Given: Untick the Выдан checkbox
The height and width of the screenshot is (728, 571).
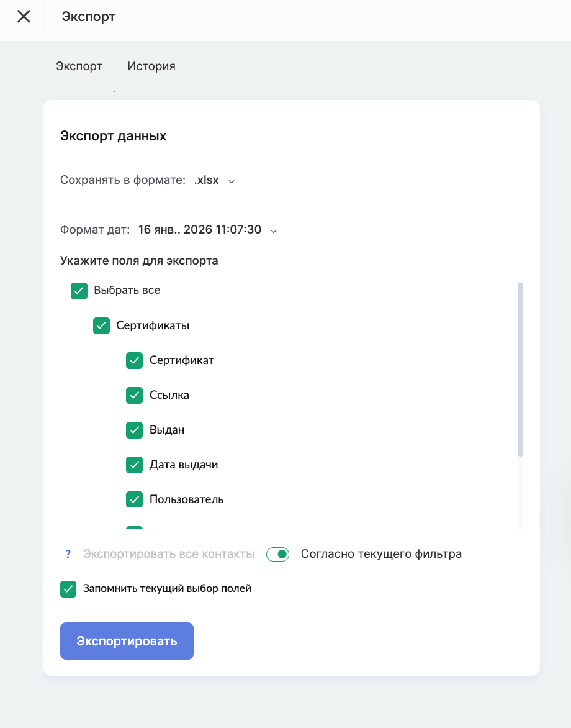Looking at the screenshot, I should pyautogui.click(x=134, y=430).
